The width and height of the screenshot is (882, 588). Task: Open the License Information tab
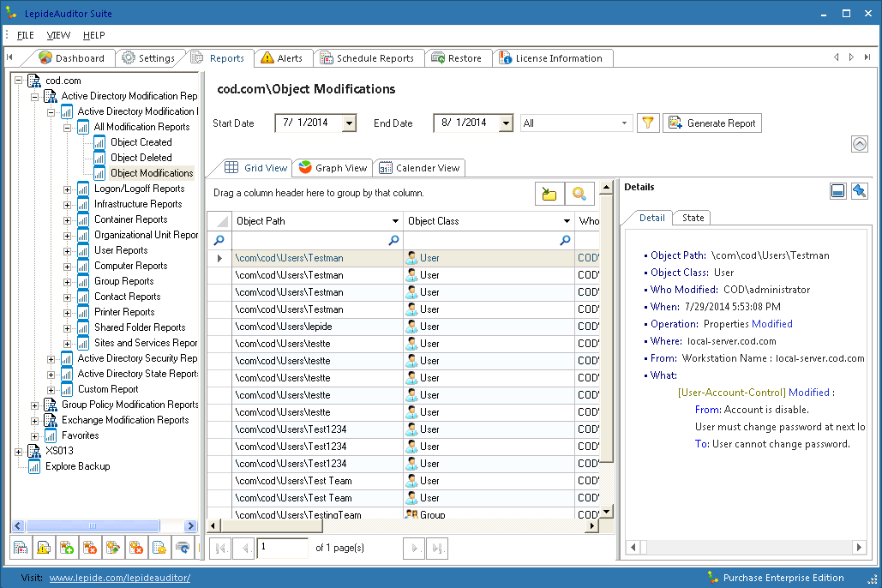pos(551,58)
